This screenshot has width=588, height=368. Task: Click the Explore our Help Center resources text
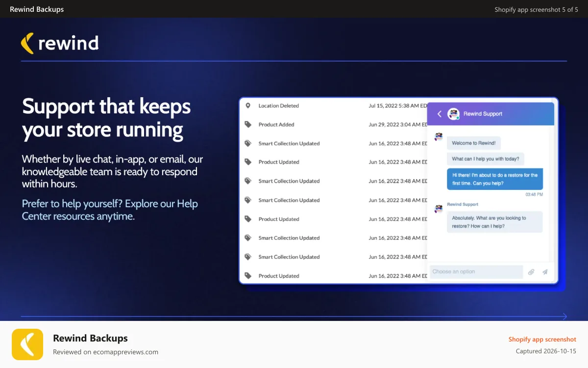pyautogui.click(x=110, y=210)
